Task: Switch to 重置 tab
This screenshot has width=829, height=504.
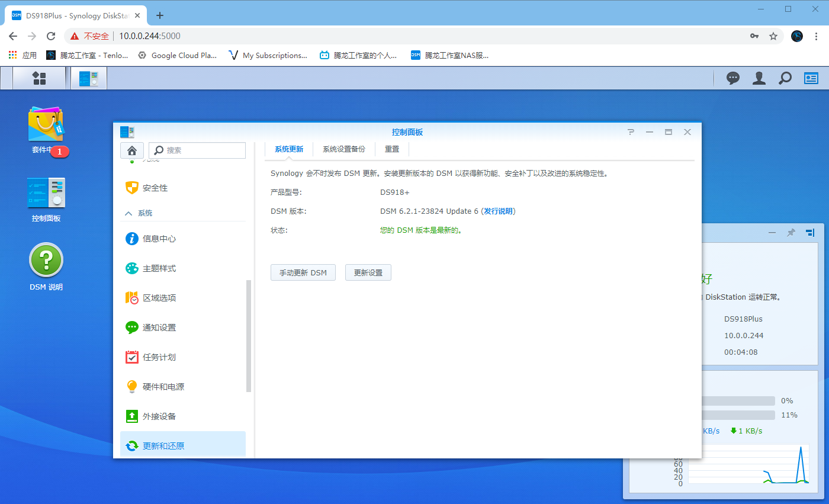Action: (392, 149)
